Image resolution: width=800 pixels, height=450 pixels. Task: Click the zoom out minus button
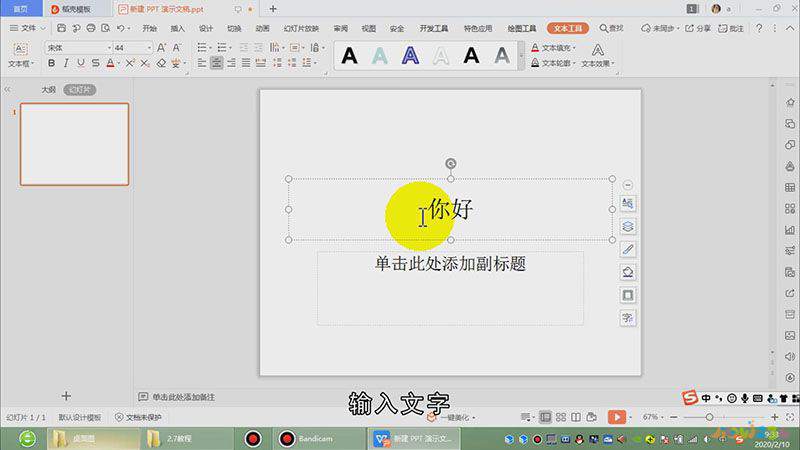tap(674, 417)
